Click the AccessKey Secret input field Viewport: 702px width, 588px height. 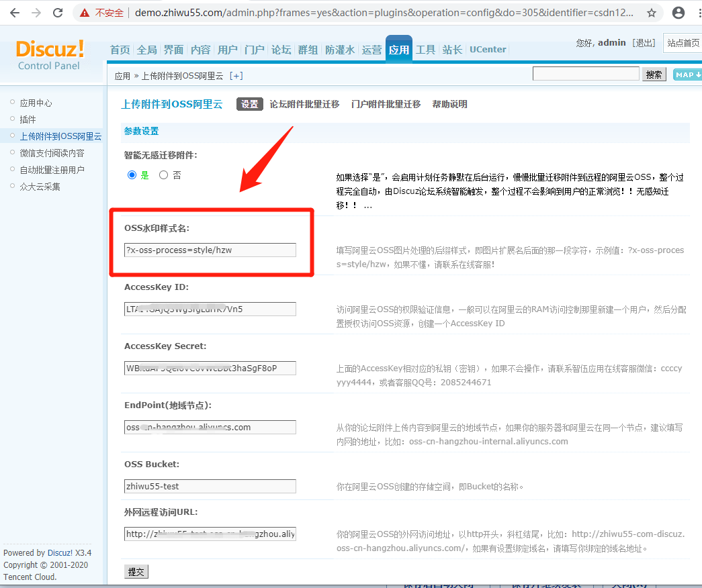click(210, 369)
